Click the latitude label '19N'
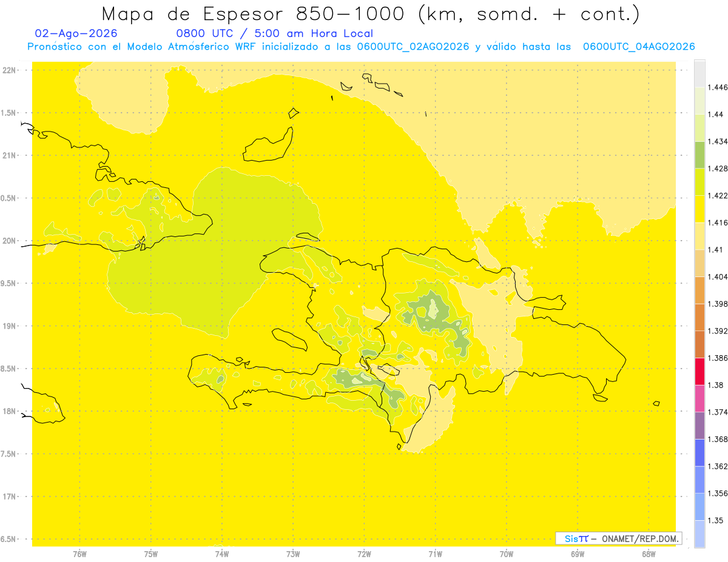Viewport: 728px width, 562px height. pos(10,326)
